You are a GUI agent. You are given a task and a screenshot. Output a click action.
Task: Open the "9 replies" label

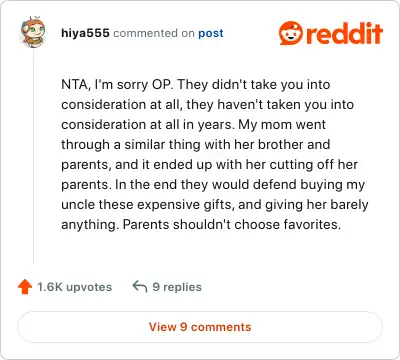pos(177,287)
